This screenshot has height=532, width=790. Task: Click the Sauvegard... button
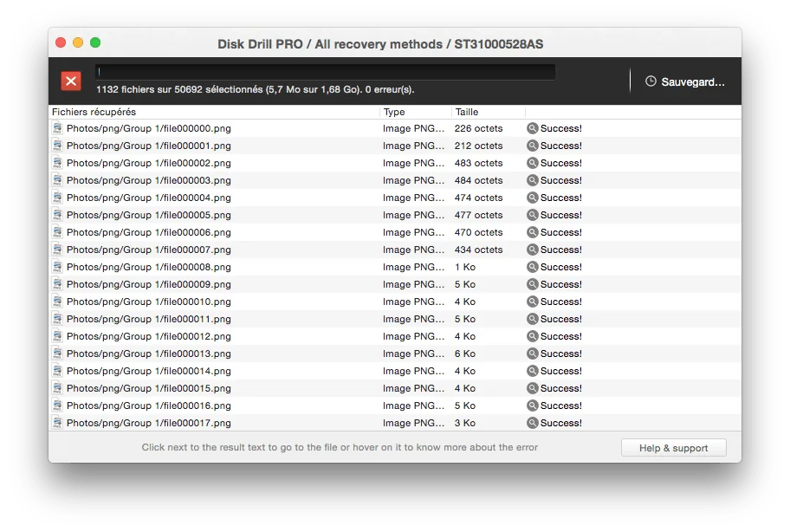point(685,81)
